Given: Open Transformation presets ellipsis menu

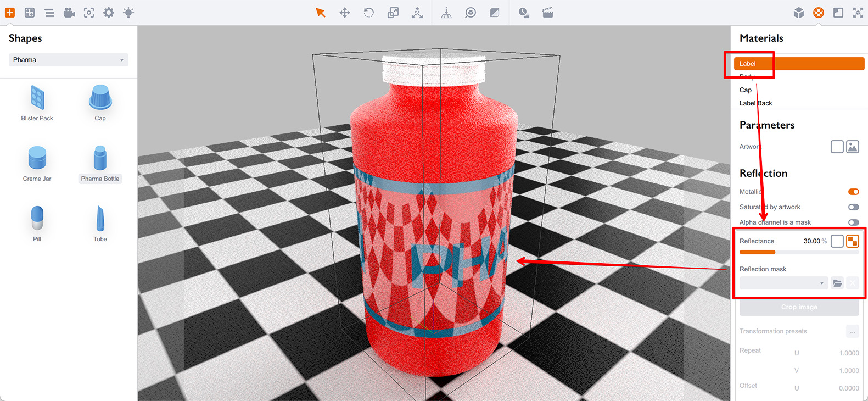Looking at the screenshot, I should tap(852, 331).
